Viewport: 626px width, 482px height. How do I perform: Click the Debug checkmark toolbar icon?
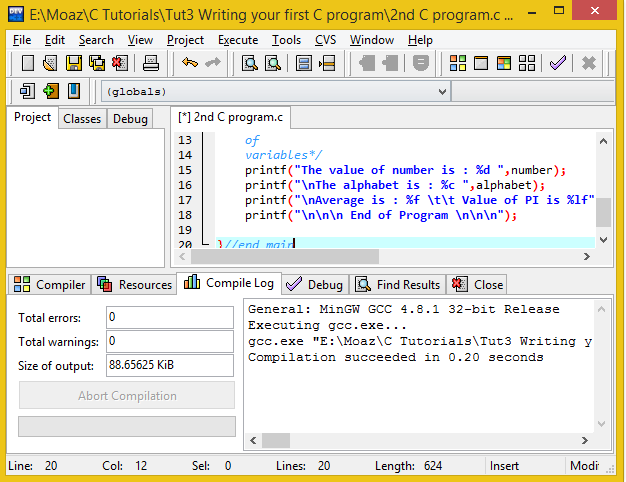coord(558,63)
